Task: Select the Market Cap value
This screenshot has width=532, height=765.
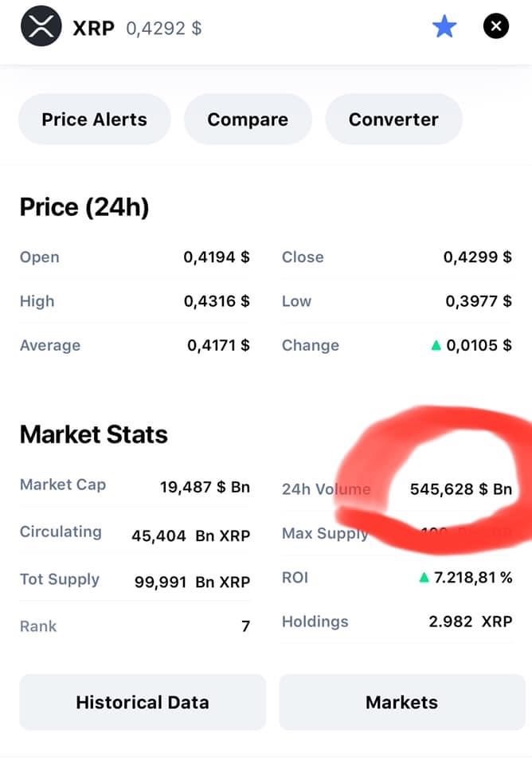Action: (x=205, y=487)
